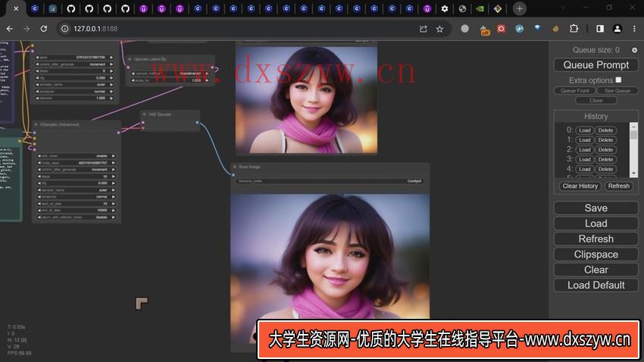Collapse the VAE Decode node via its title dot
The width and height of the screenshot is (644, 362).
click(x=144, y=114)
